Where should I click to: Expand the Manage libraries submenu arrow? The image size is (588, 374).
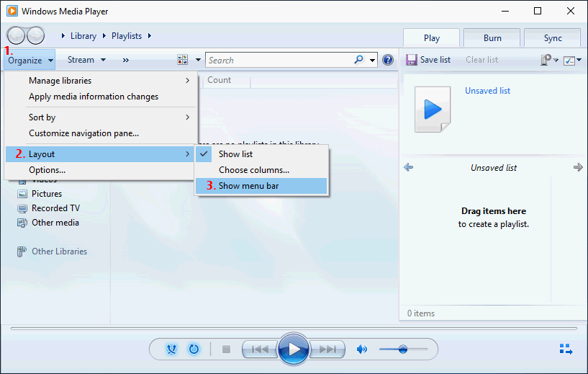[x=188, y=81]
